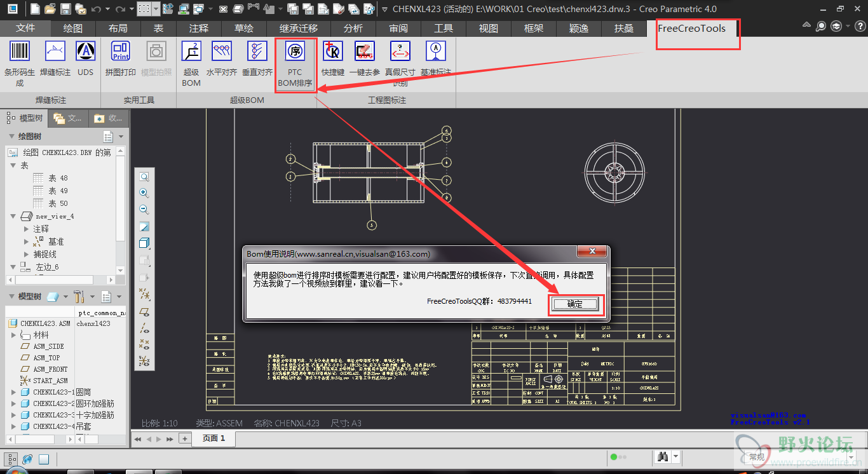Viewport: 868px width, 474px height.
Task: Select the FreeCreoTools ribbon tab
Action: point(691,29)
